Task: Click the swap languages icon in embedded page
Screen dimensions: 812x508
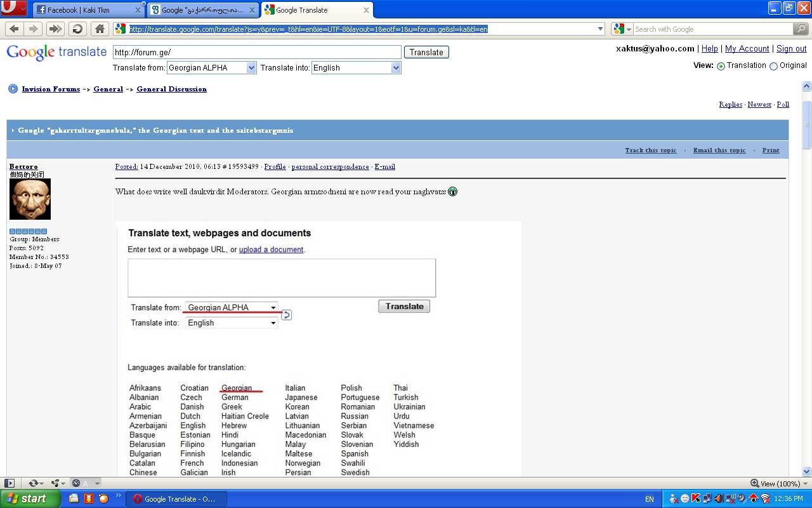Action: (286, 315)
